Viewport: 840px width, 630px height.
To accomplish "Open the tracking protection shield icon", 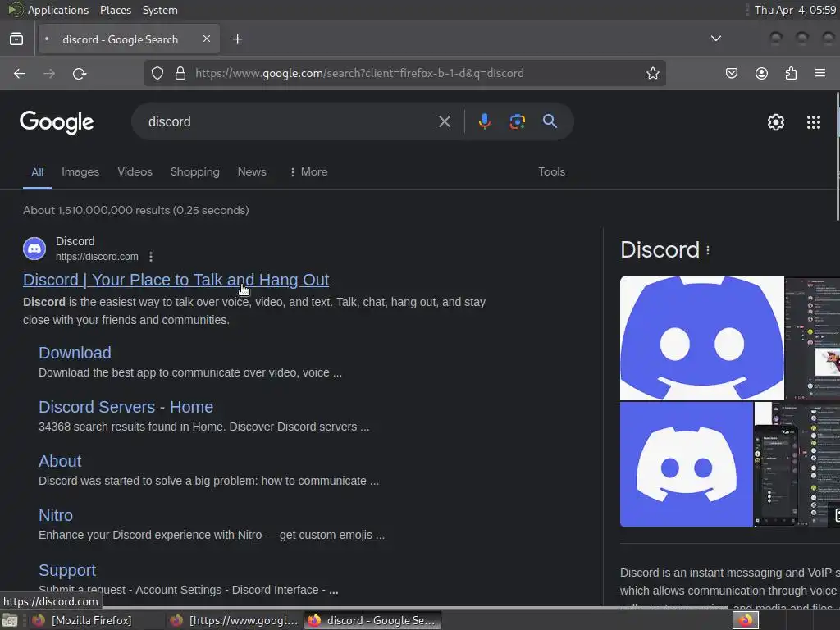I will (157, 73).
